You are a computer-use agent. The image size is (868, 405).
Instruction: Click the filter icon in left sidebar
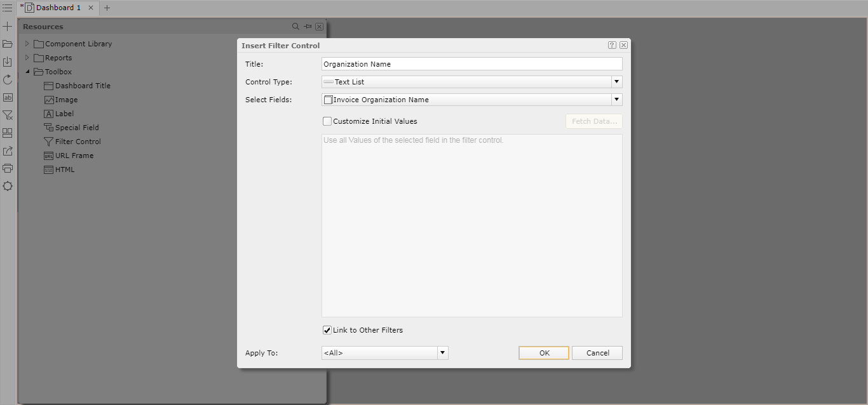pyautogui.click(x=8, y=115)
